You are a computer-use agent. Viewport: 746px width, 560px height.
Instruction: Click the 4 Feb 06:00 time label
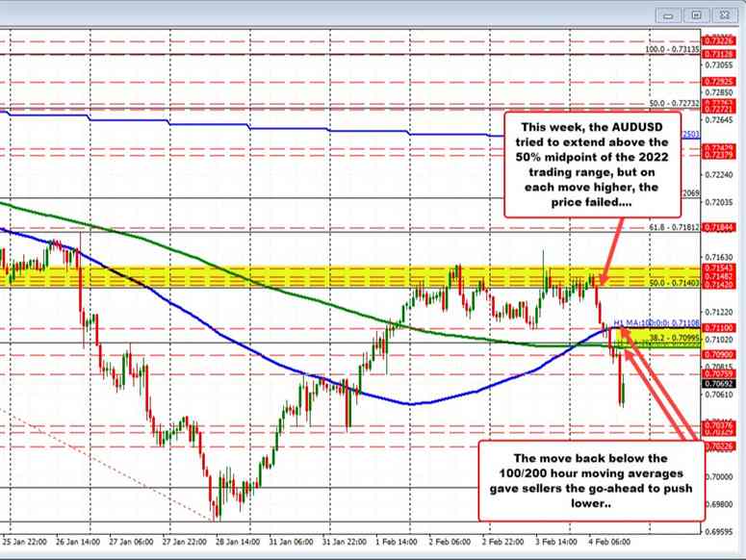coord(609,542)
